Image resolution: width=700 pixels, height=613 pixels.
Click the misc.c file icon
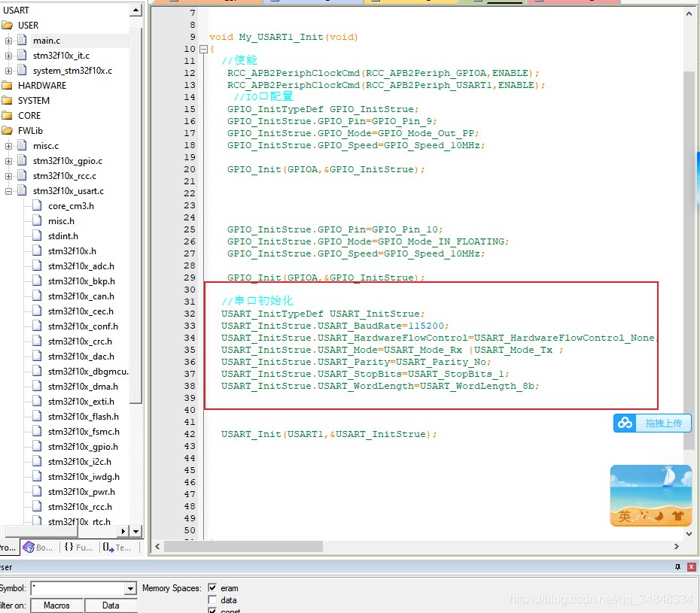click(23, 145)
